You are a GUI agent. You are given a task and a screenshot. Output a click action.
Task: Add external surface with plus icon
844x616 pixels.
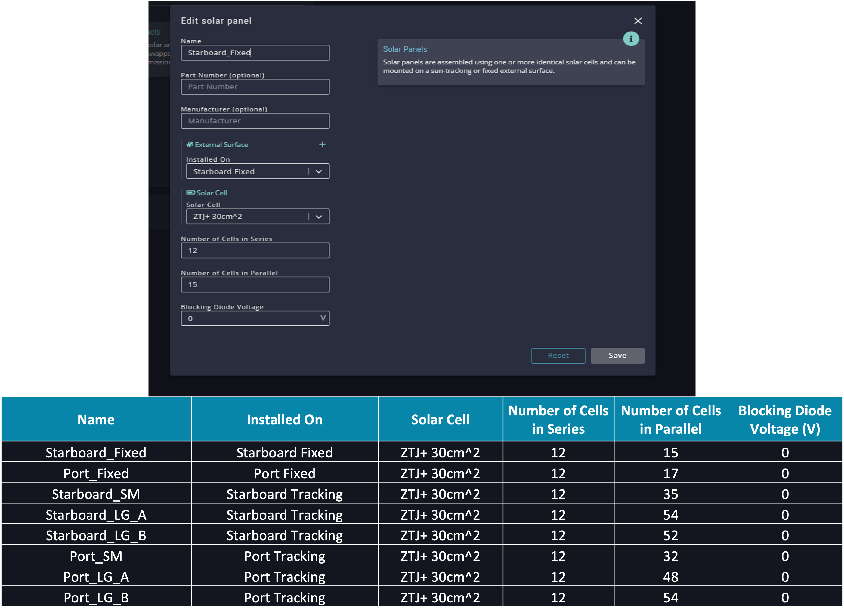(322, 144)
